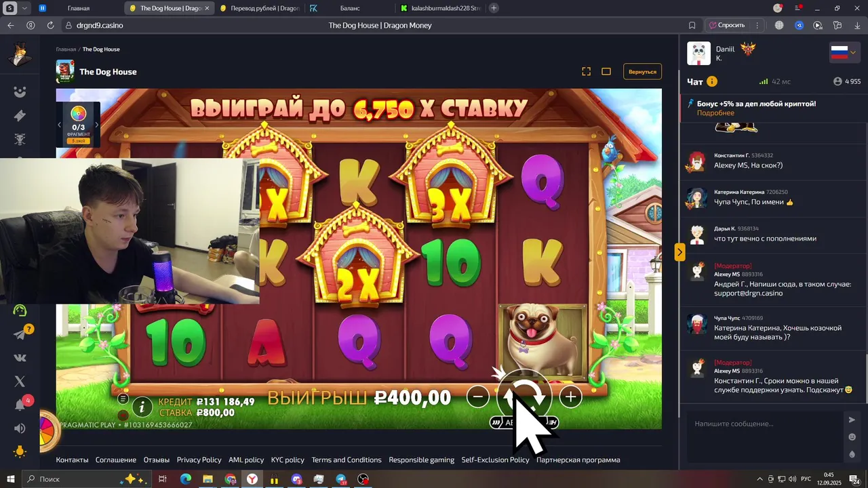Open Telegram from the Windows taskbar
This screenshot has height=488, width=868.
click(x=341, y=479)
